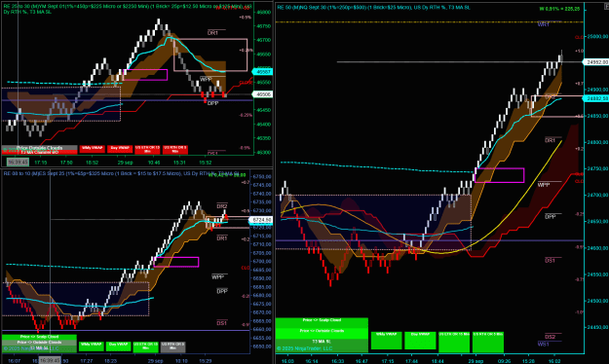Click WPP pivot label in MYM chart
609x364 pixels.
[x=206, y=79]
